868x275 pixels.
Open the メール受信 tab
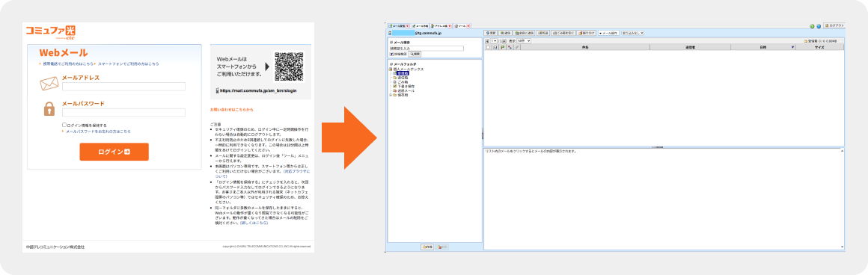pyautogui.click(x=399, y=26)
